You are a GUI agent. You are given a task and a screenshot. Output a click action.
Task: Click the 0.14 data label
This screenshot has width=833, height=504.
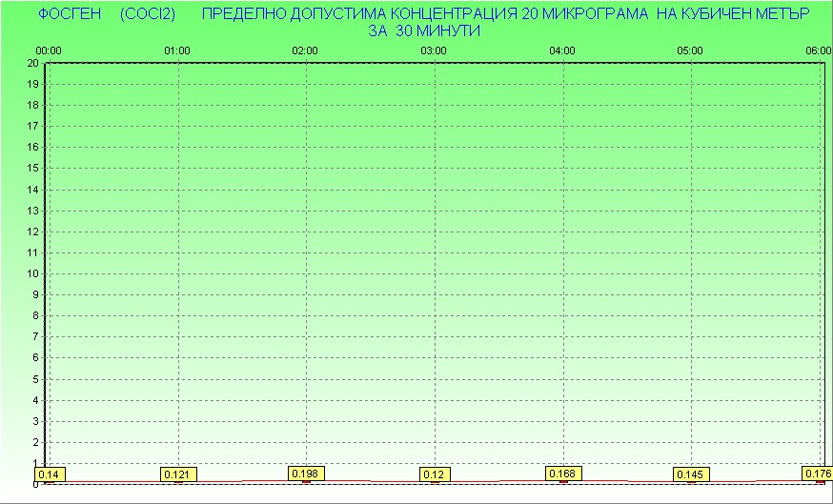coord(47,474)
